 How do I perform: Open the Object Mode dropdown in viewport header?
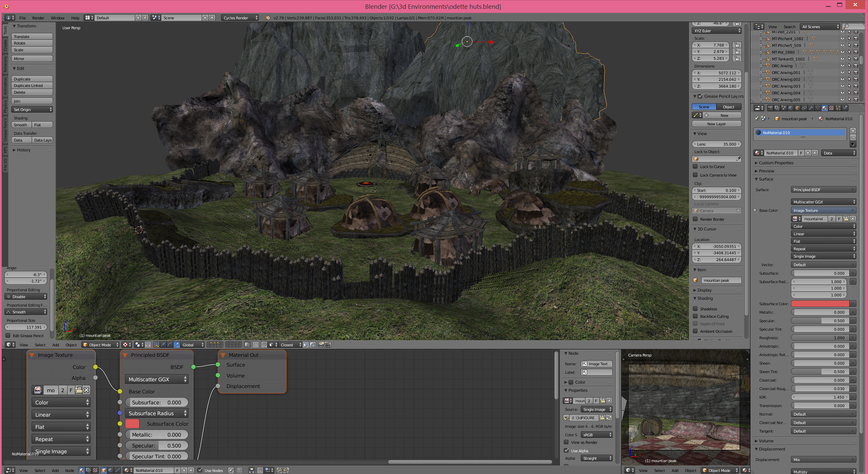click(101, 345)
